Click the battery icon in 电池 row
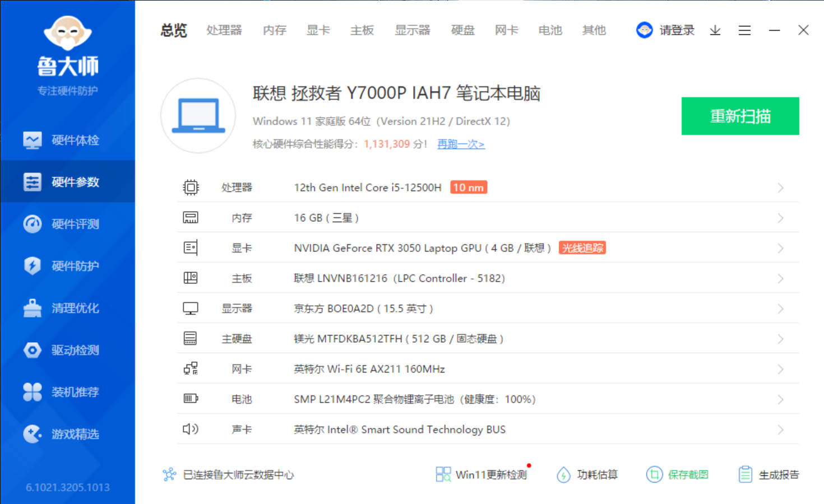The height and width of the screenshot is (504, 824). 191,399
